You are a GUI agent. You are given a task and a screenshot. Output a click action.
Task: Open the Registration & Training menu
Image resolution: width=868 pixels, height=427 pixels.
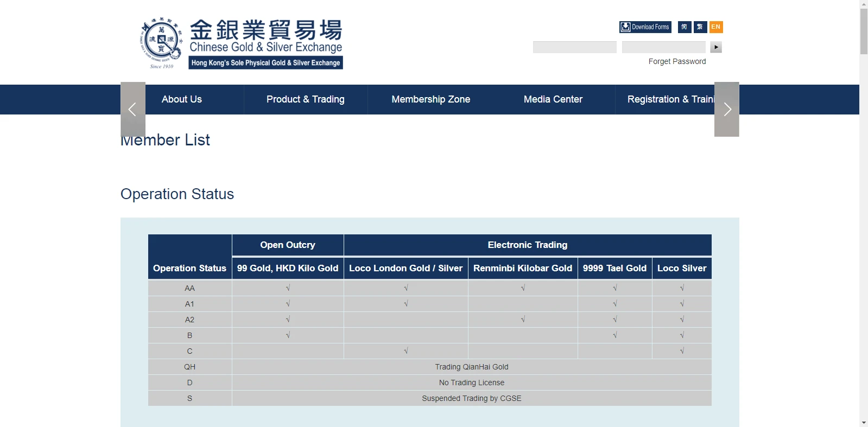[670, 99]
